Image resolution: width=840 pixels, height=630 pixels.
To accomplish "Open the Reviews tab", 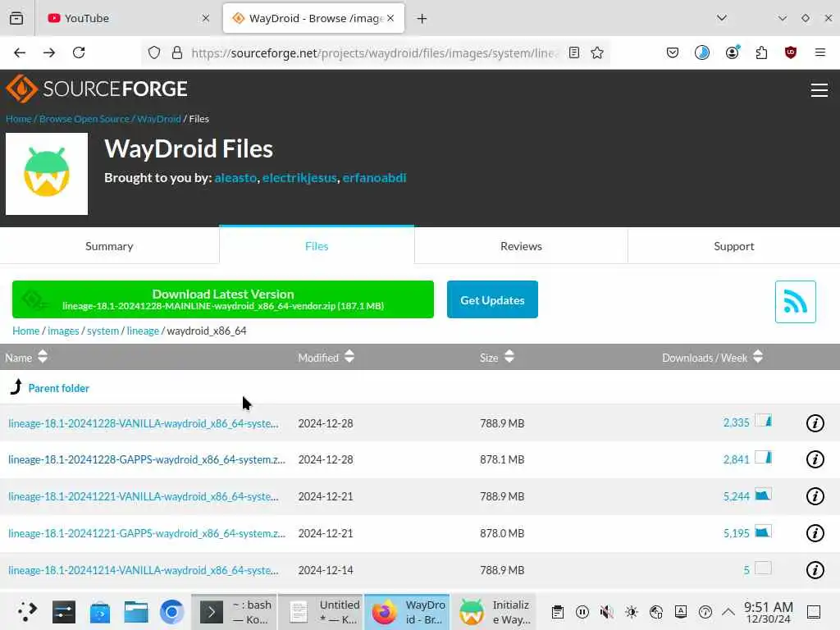I will click(x=521, y=246).
